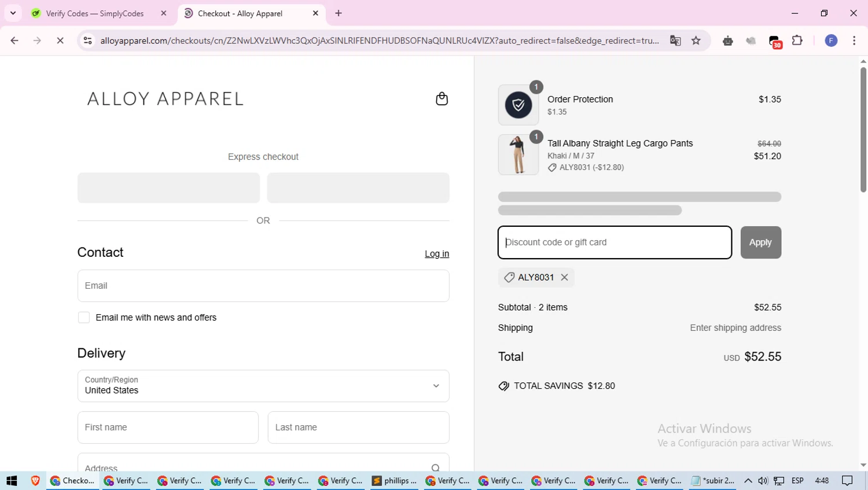The height and width of the screenshot is (490, 868).
Task: Switch to Verify Codes — SimplyCodes tab
Action: coord(94,13)
